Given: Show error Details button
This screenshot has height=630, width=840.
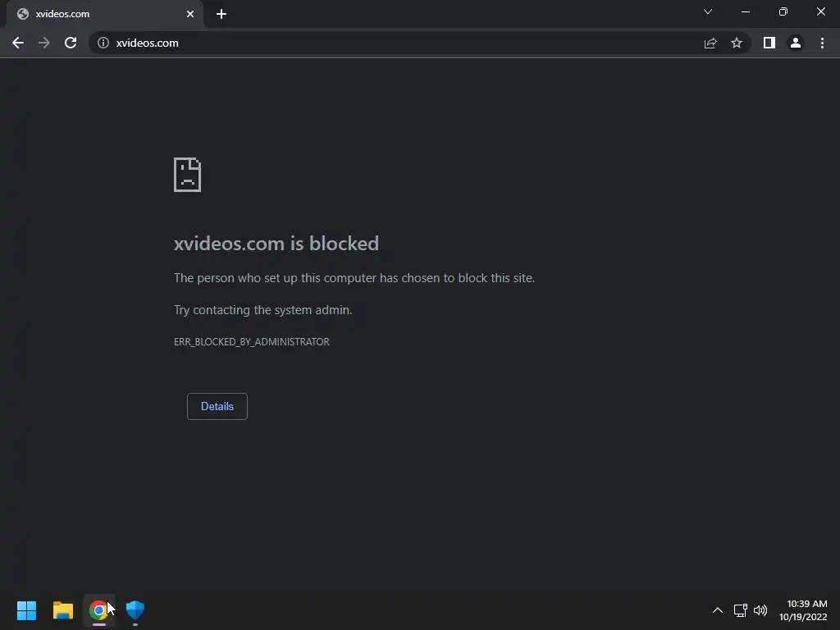Looking at the screenshot, I should point(217,407).
